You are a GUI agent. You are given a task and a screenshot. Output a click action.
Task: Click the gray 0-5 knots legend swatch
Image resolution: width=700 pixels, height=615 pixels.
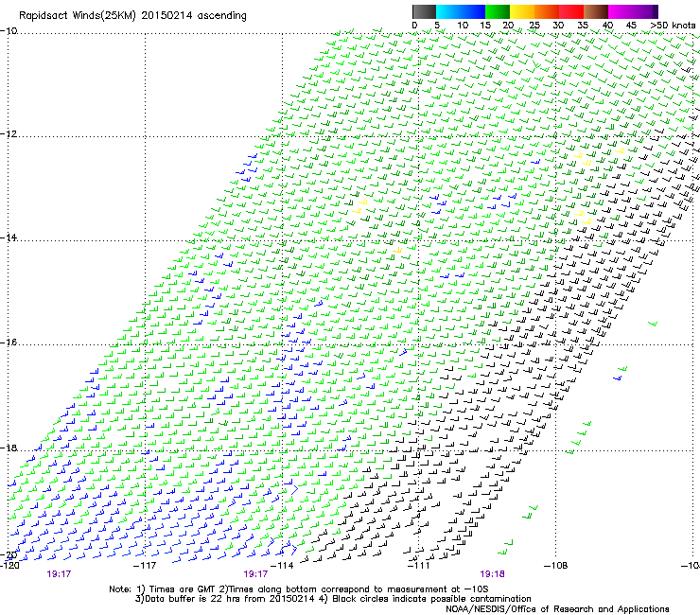[424, 11]
